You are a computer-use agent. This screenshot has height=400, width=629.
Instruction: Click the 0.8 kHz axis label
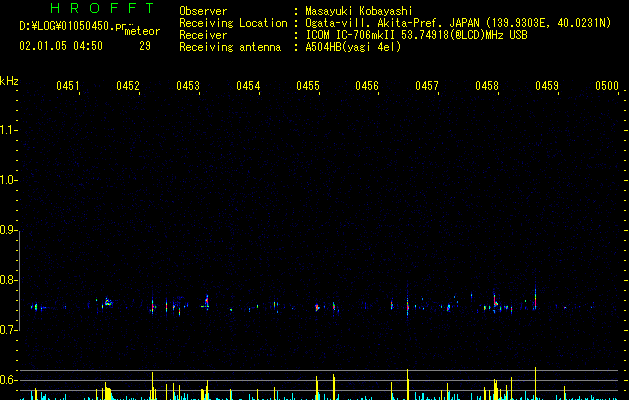click(x=8, y=280)
